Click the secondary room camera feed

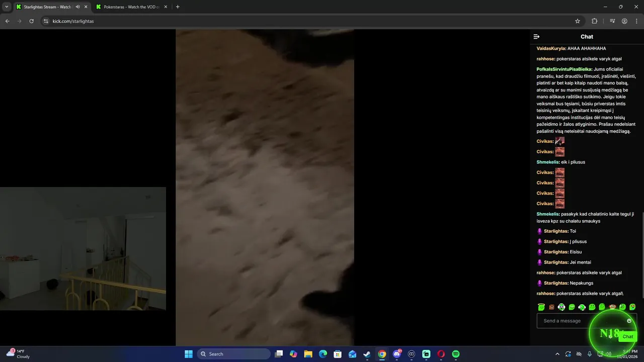83,248
